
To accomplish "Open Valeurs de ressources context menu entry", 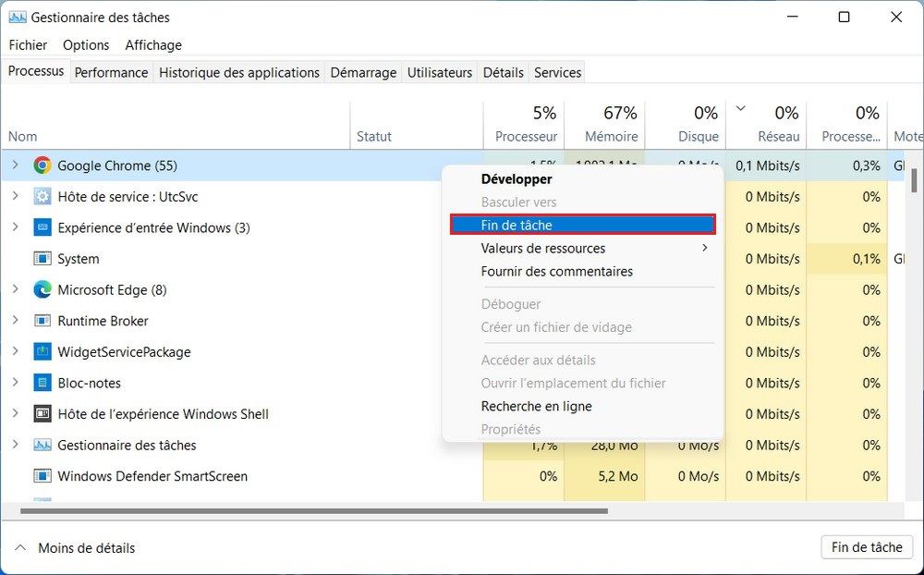I will 583,249.
